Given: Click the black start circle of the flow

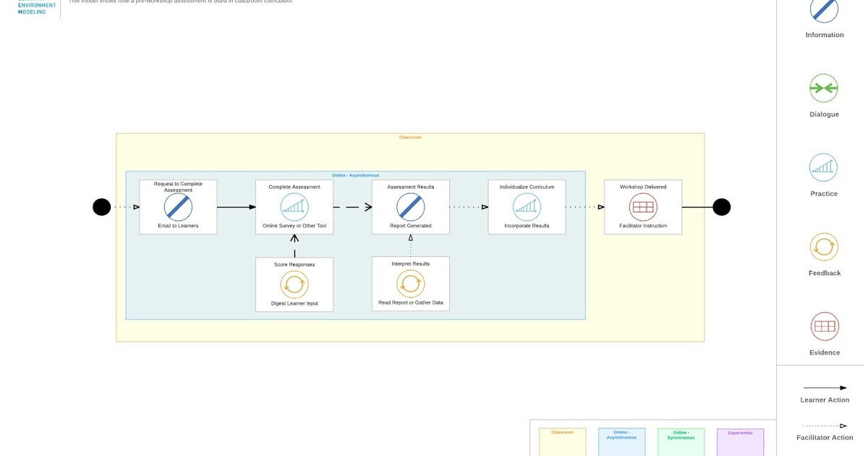Looking at the screenshot, I should [101, 206].
